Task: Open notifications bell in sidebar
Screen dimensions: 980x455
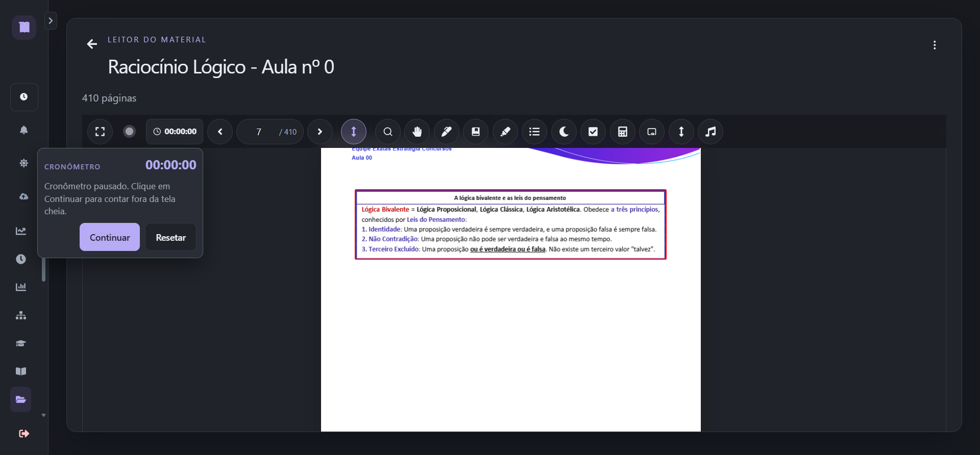Action: [24, 130]
